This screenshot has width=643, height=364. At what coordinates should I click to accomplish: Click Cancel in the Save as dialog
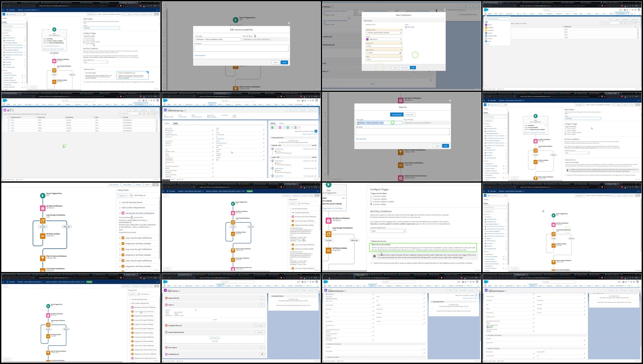coord(437,146)
